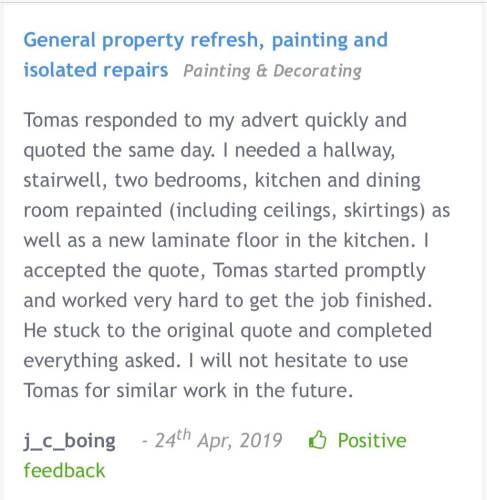Click the word 'Decorating' in the category label
Image resolution: width=487 pixels, height=500 pixels.
pos(317,71)
